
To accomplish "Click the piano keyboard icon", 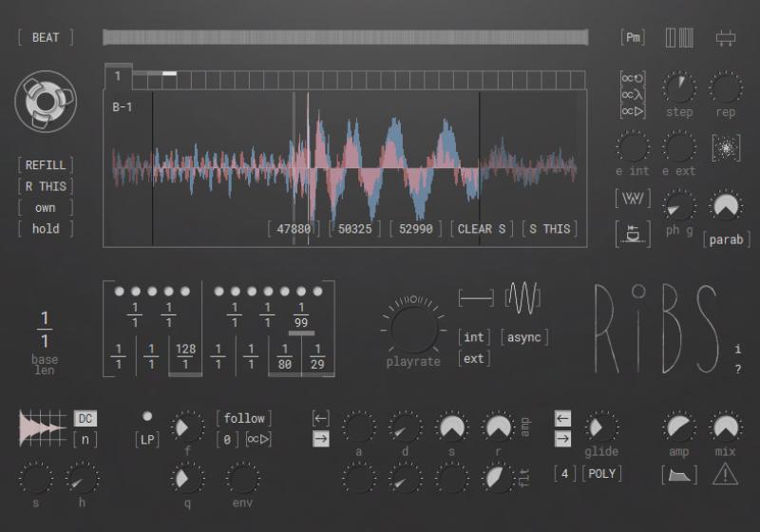I will [x=679, y=38].
